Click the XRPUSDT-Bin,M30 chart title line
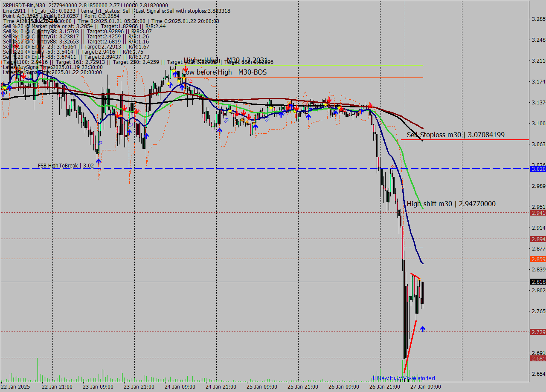Viewport: 546px width, 392px height. pyautogui.click(x=85, y=5)
